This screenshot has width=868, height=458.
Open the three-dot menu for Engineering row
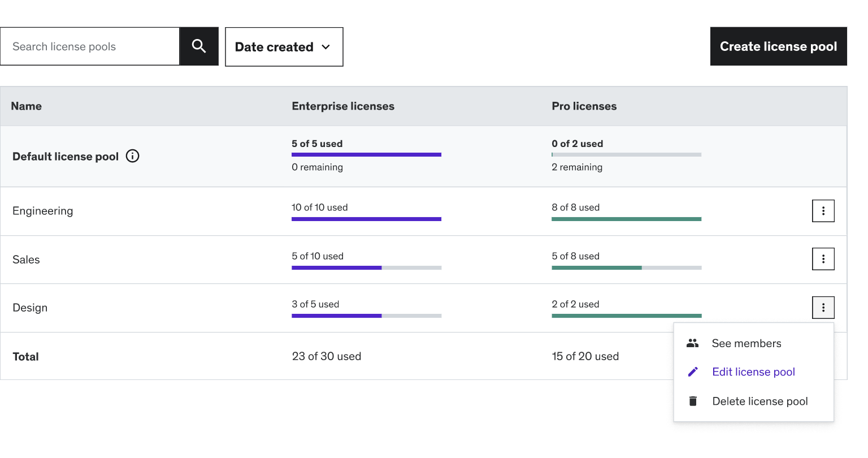(x=823, y=211)
